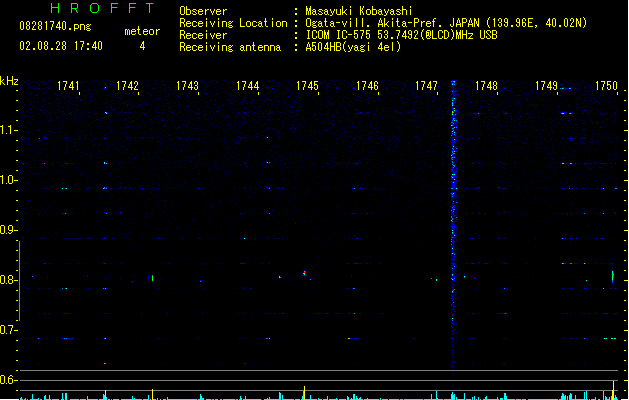Click the meteor count label
Screen dimensions: 629x400
click(142, 31)
